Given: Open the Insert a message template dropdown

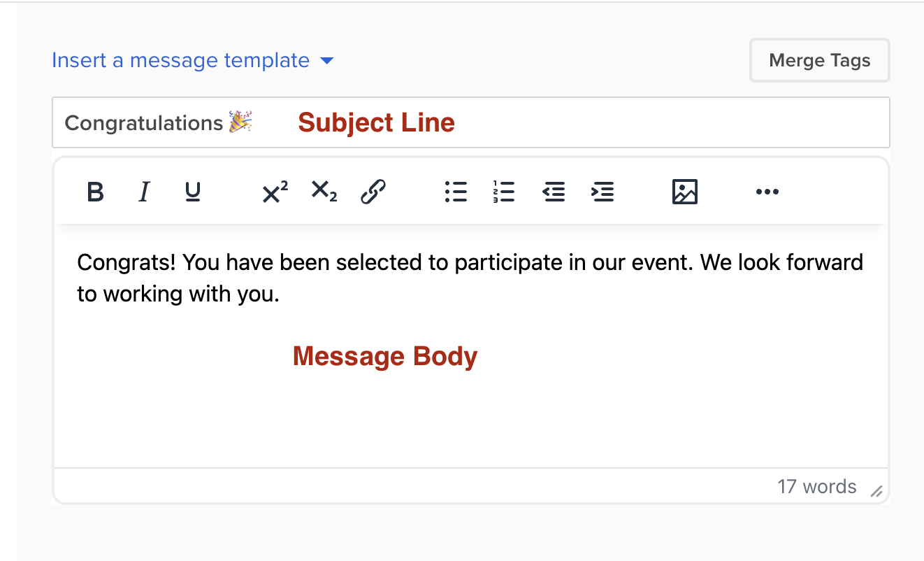Looking at the screenshot, I should tap(180, 61).
